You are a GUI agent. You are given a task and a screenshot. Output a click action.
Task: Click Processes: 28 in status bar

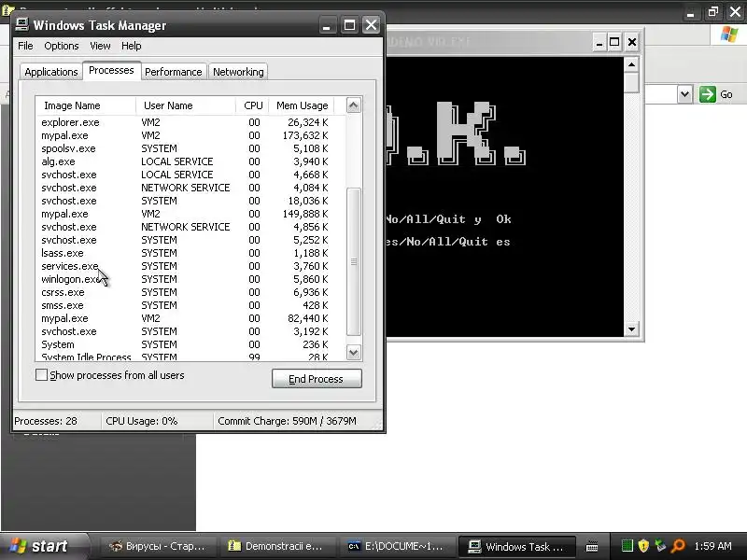pos(46,421)
